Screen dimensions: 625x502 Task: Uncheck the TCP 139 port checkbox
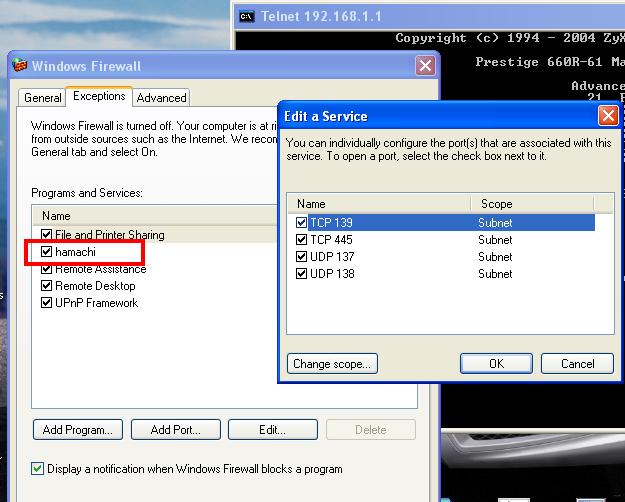point(301,222)
